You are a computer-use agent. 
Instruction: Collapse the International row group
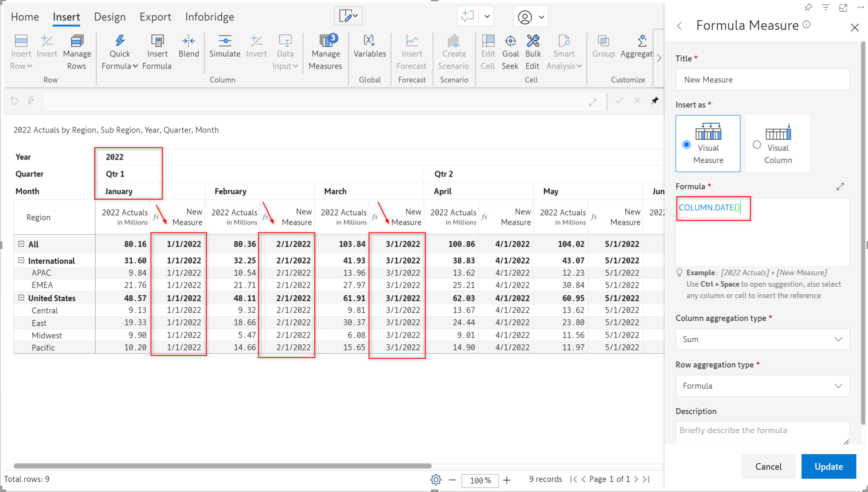pos(21,260)
